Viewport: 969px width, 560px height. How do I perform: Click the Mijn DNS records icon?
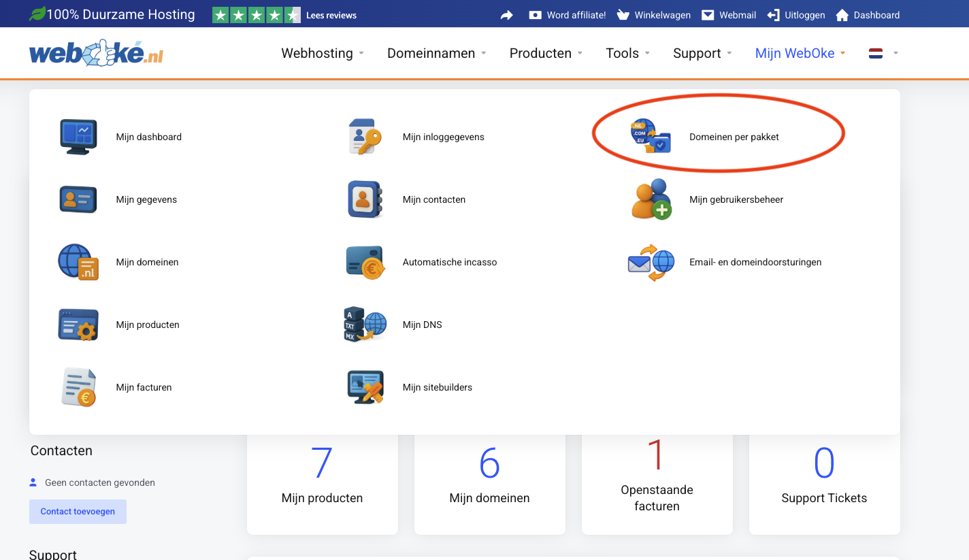click(x=365, y=325)
